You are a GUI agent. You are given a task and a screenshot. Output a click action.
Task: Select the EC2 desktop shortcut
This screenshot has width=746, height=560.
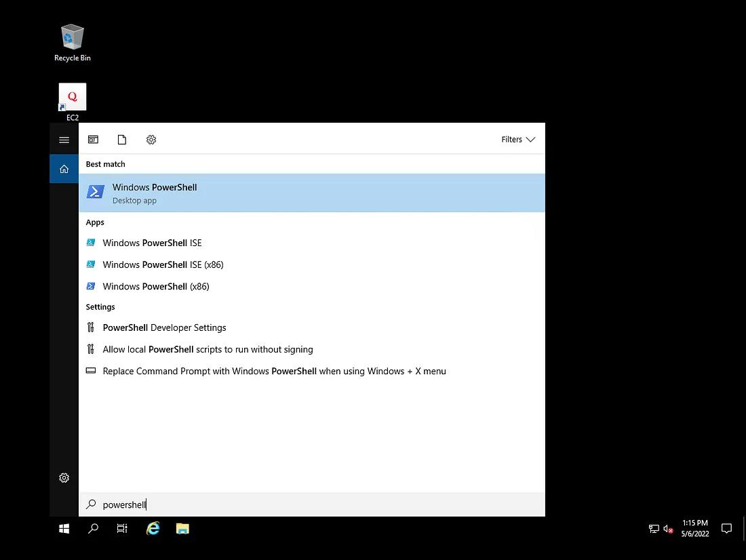(73, 102)
